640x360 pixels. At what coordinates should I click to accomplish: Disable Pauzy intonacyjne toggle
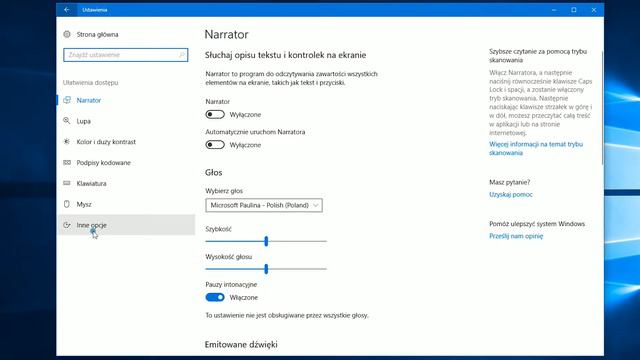[215, 297]
